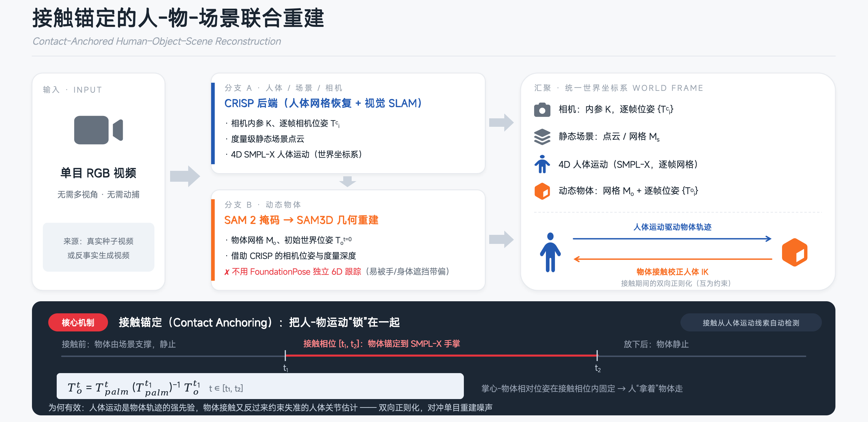Click the camera icon beside 相机: 内参 K
The image size is (868, 422).
542,110
